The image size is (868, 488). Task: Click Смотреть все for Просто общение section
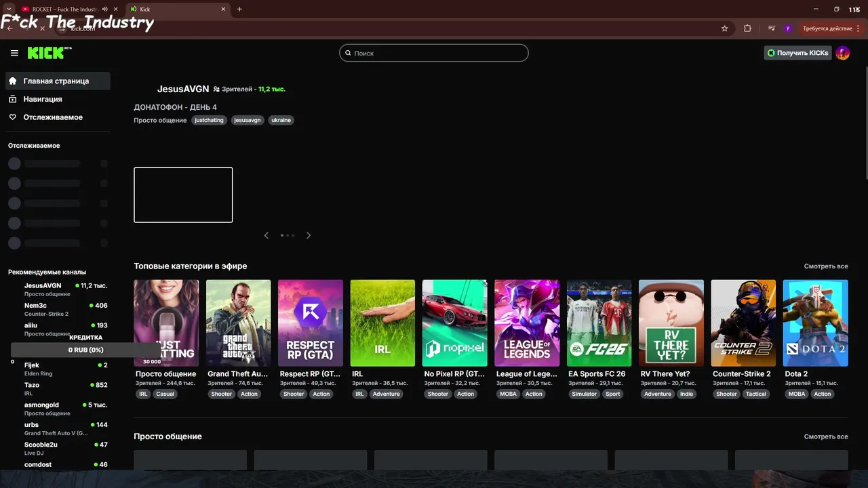click(x=826, y=436)
